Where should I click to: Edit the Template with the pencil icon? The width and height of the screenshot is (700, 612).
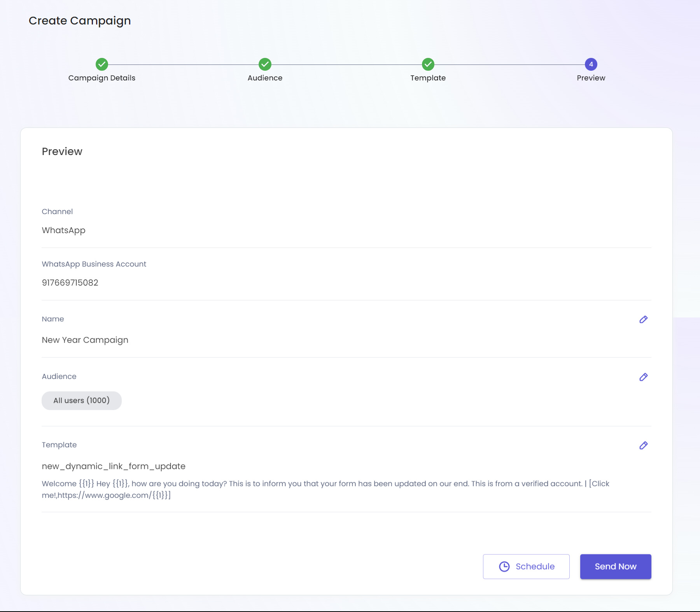tap(644, 445)
